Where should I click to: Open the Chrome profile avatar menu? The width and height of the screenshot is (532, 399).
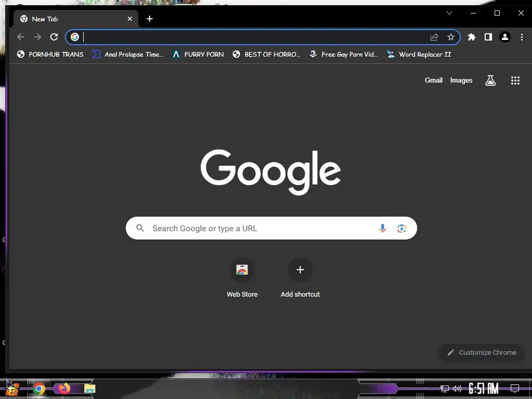coord(505,37)
